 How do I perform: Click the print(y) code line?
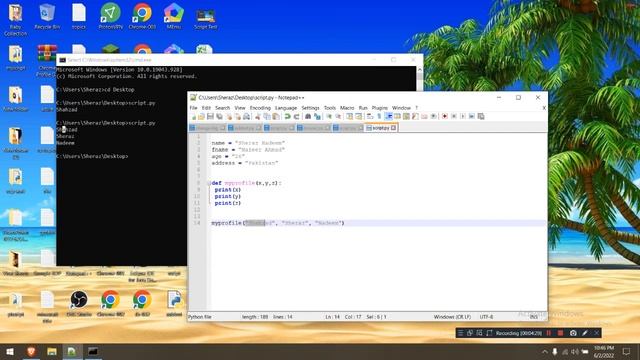228,196
